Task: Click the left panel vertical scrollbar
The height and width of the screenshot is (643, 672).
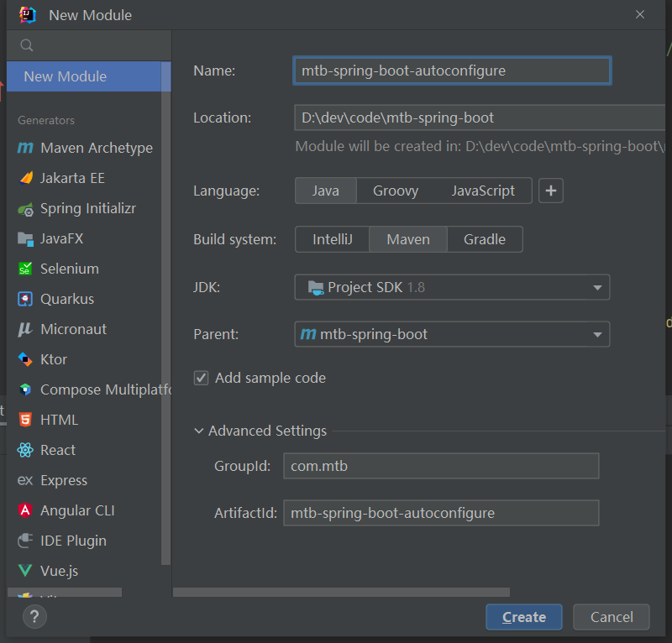Action: [165, 313]
